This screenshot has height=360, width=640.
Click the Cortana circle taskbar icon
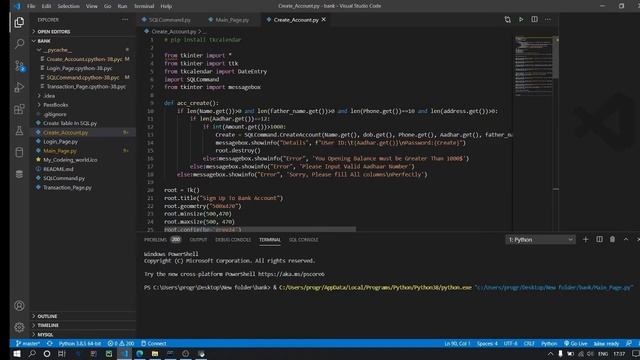[47, 353]
